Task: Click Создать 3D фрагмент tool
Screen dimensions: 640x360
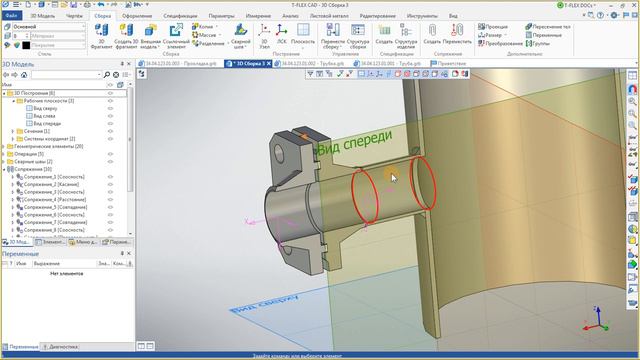Action: pos(126,36)
